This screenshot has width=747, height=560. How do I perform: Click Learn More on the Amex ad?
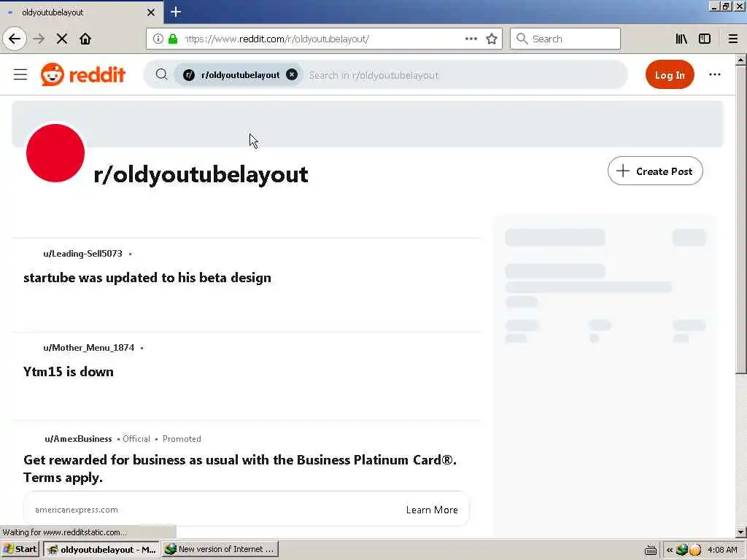tap(432, 510)
